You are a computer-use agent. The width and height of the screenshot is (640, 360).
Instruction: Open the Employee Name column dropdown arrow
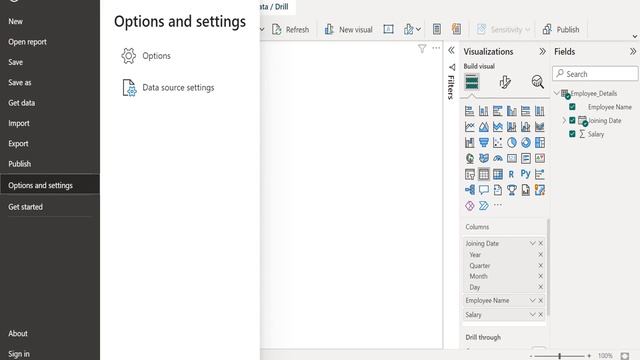532,300
